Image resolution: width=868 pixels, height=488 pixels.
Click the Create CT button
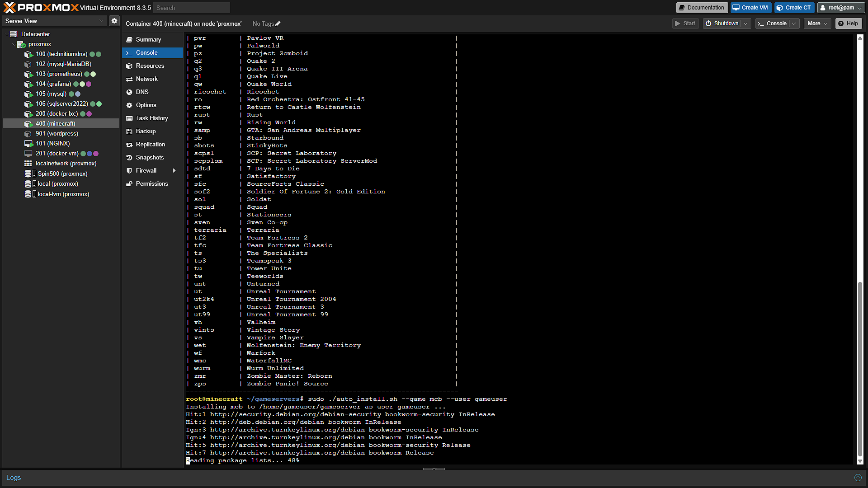point(794,8)
